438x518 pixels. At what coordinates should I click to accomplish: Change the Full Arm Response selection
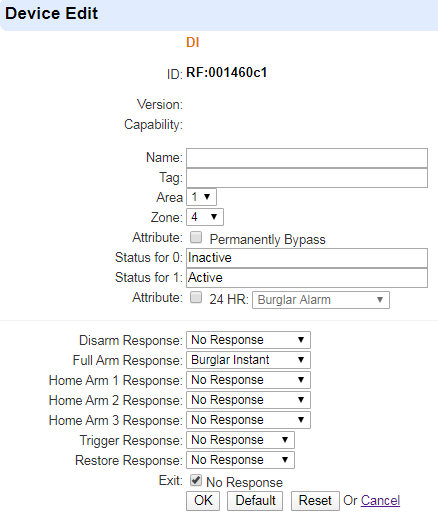coord(248,360)
